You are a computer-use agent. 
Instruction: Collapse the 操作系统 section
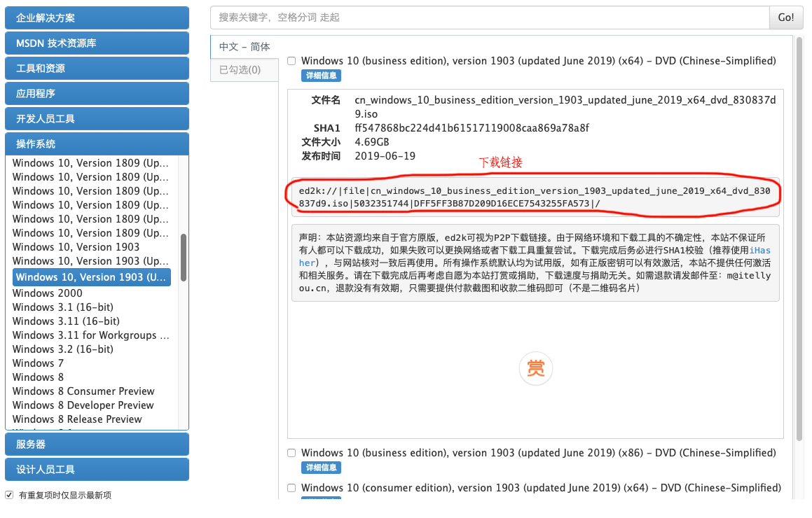pos(97,144)
